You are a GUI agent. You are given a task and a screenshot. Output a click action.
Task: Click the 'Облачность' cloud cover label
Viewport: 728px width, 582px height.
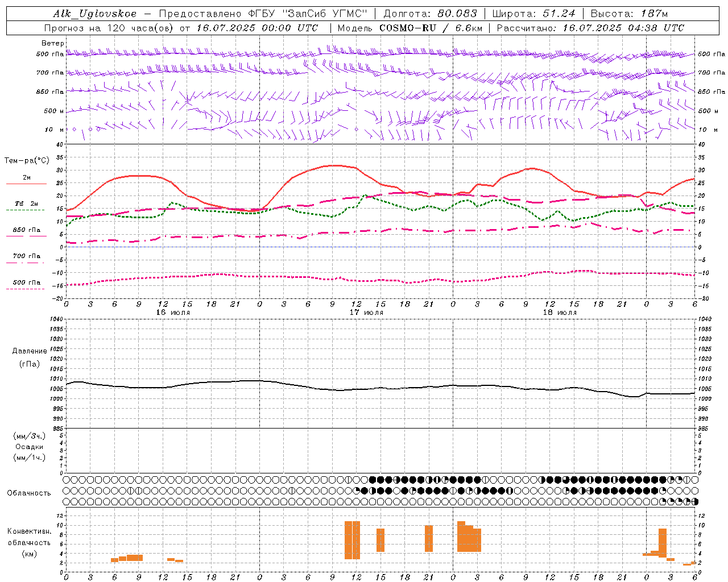29,493
